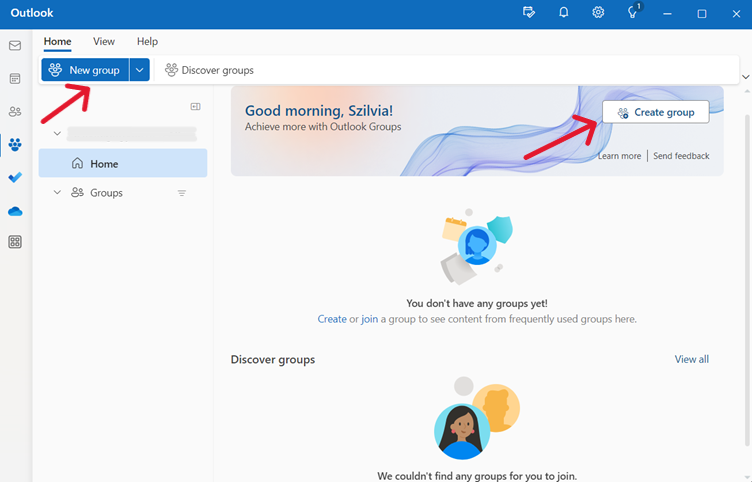Collapse the account folder chevron
The width and height of the screenshot is (752, 482).
57,133
